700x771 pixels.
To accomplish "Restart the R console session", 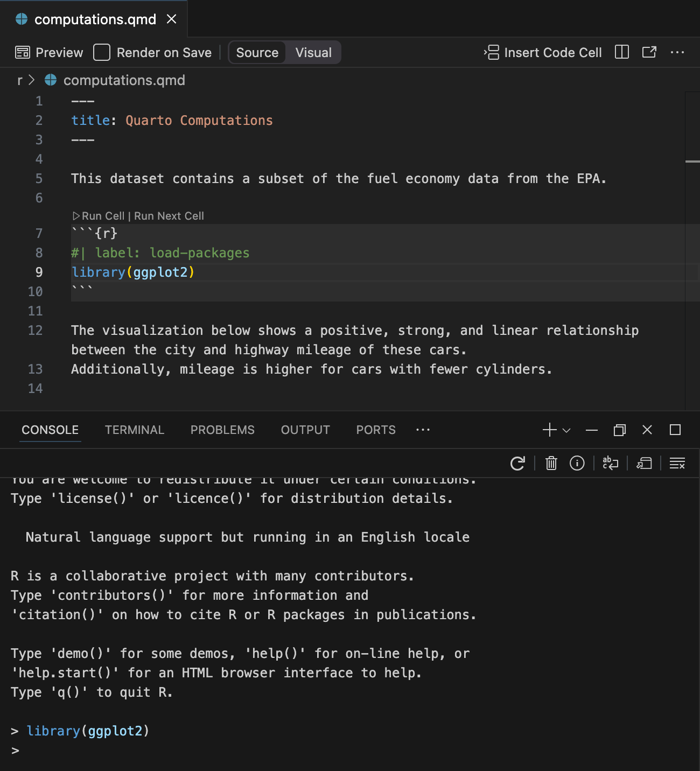I will pyautogui.click(x=517, y=463).
